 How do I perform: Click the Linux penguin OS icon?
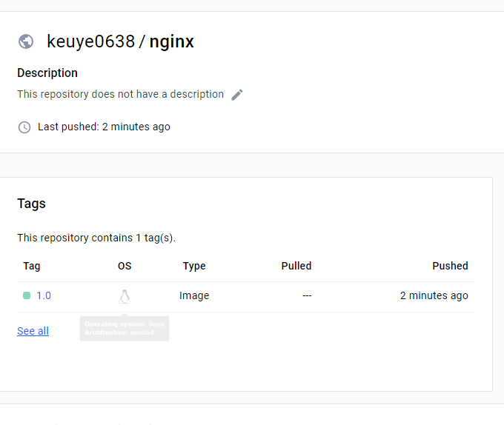tap(125, 297)
